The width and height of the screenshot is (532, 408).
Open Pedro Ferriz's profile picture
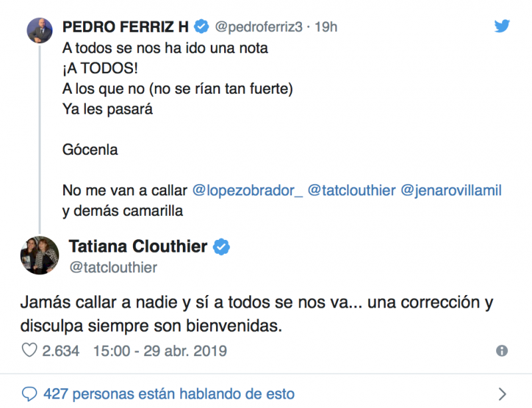39,30
